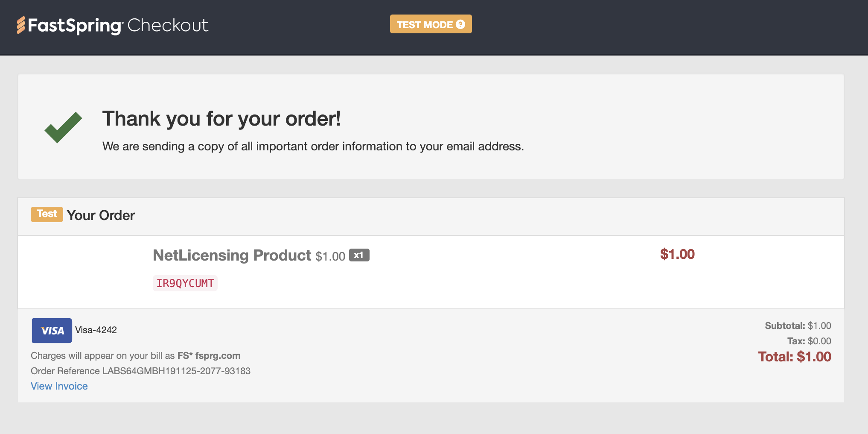Select the license key IR9QYCUMT
The height and width of the screenshot is (434, 868).
click(x=185, y=283)
